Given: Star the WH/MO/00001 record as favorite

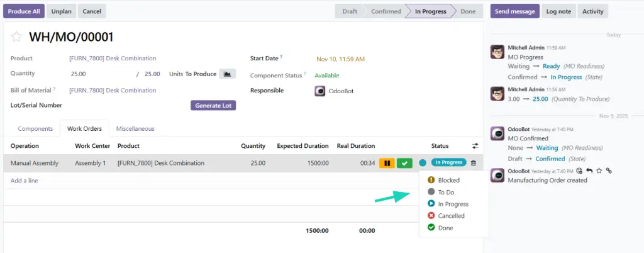Looking at the screenshot, I should [x=16, y=37].
